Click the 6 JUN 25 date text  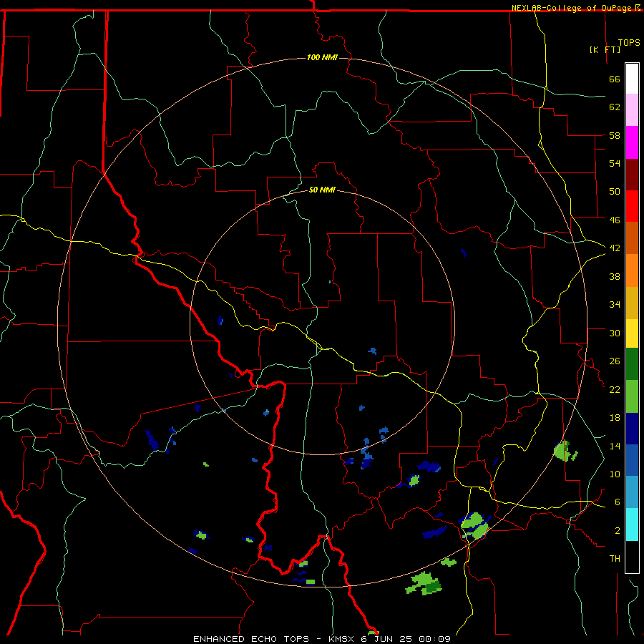click(x=388, y=639)
